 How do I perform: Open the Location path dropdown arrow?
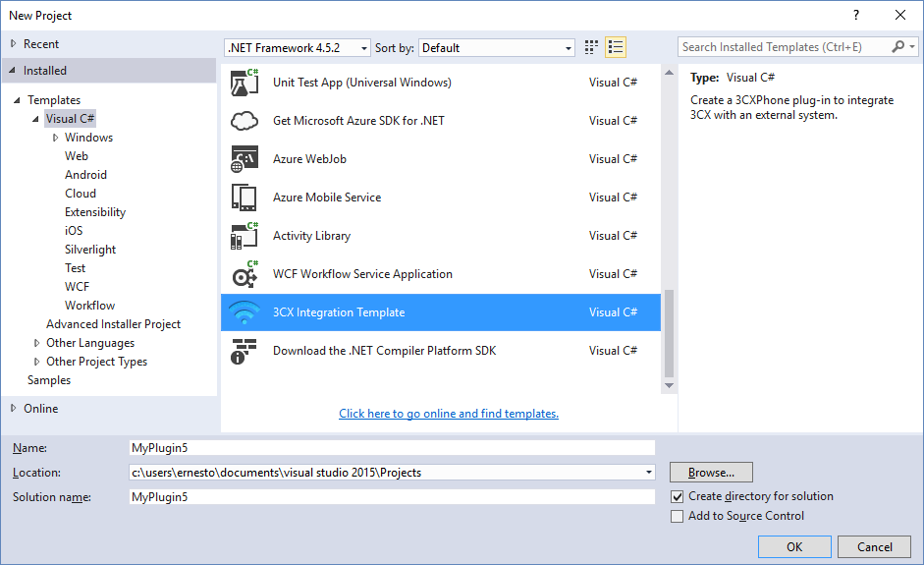pos(648,473)
